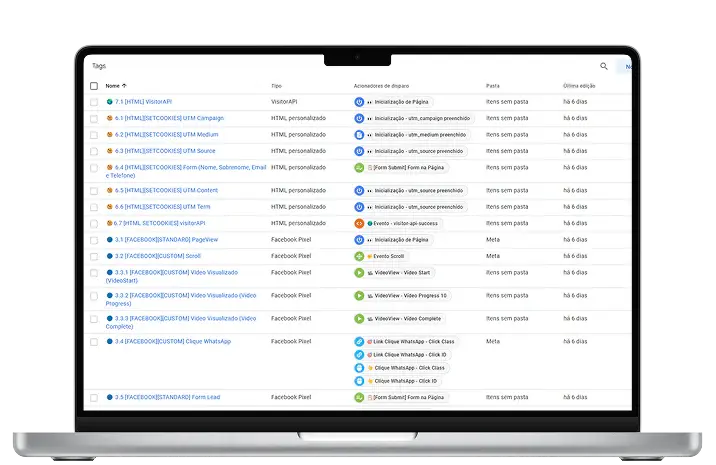
Task: Open the 6.6 UTM Term tag
Action: click(163, 207)
